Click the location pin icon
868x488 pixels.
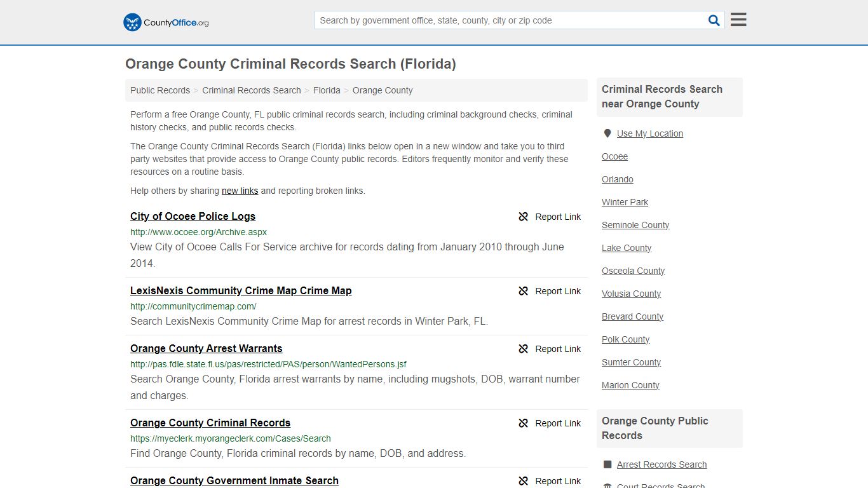point(607,133)
